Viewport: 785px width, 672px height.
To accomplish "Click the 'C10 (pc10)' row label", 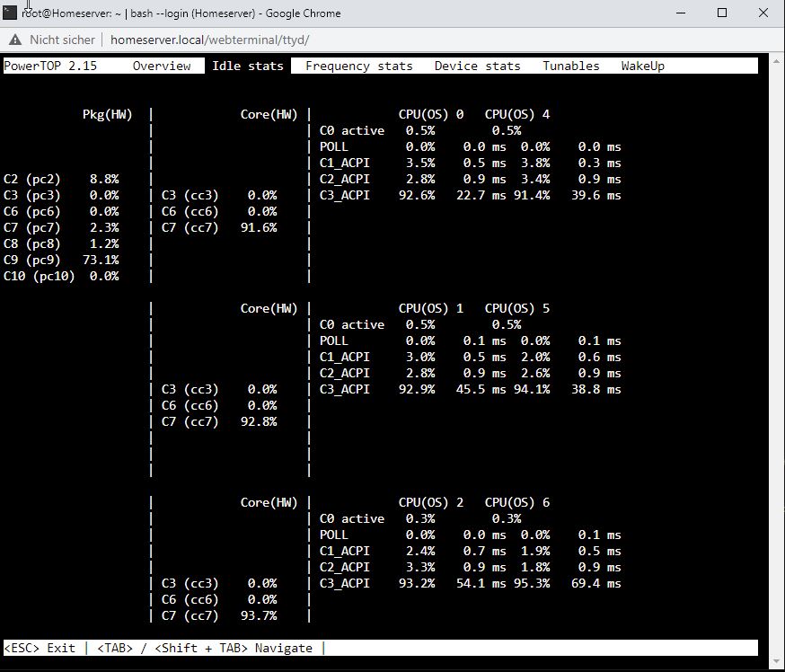I will point(39,277).
